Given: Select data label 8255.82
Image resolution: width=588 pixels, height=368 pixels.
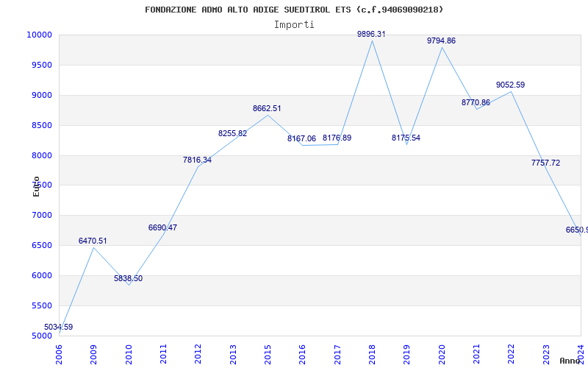Looking at the screenshot, I should [232, 134].
